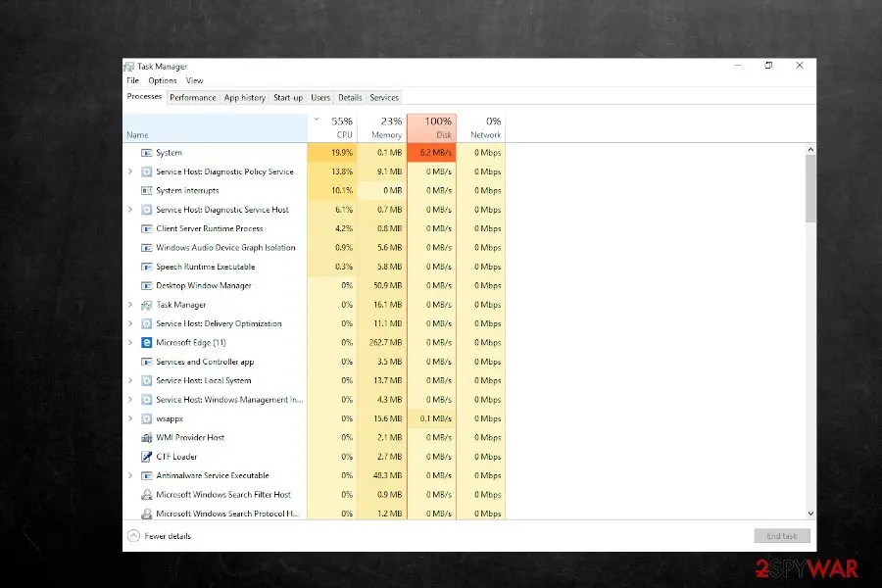Click the System interrupts process icon
Image resolution: width=882 pixels, height=588 pixels.
[x=146, y=191]
